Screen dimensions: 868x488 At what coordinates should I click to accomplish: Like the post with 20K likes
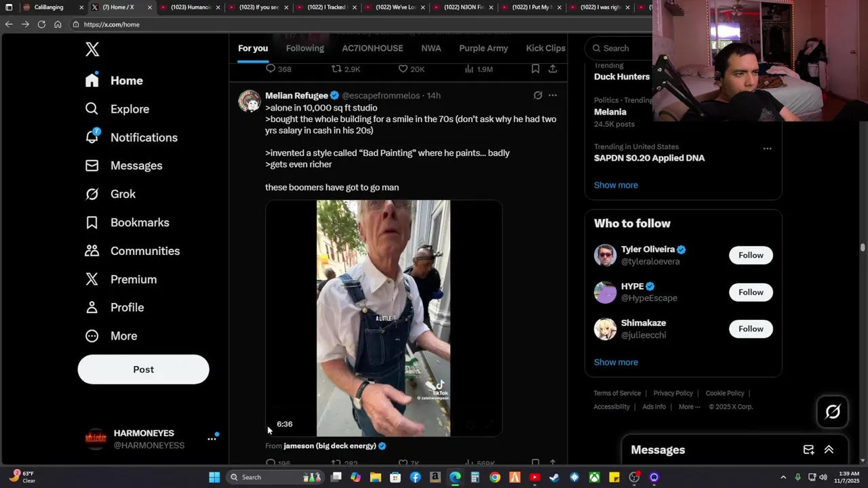pyautogui.click(x=403, y=68)
